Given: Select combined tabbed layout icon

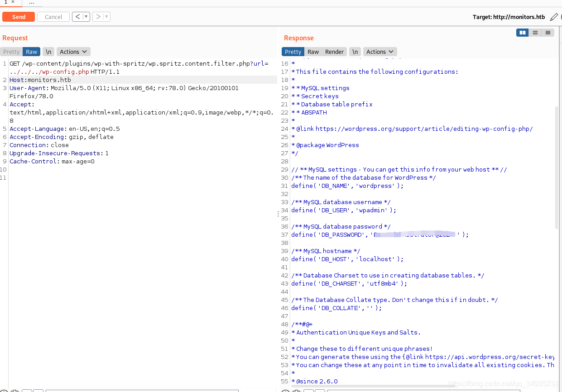Looking at the screenshot, I should pos(548,33).
